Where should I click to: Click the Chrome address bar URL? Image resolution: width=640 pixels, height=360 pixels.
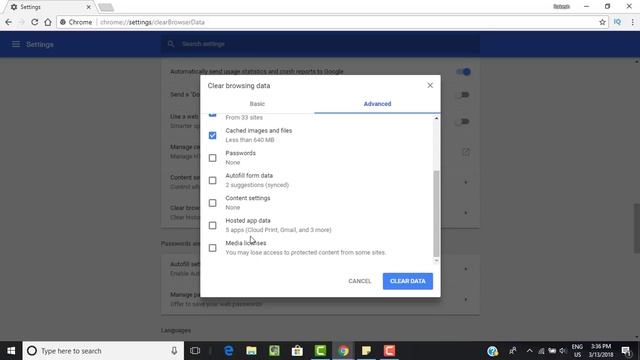pyautogui.click(x=152, y=22)
